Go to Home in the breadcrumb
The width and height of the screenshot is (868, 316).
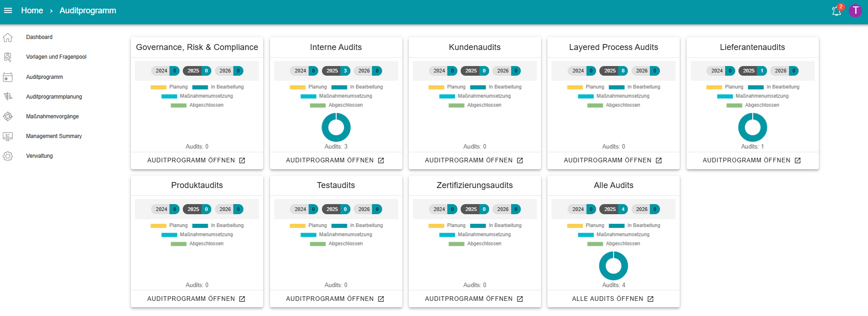pyautogui.click(x=32, y=11)
